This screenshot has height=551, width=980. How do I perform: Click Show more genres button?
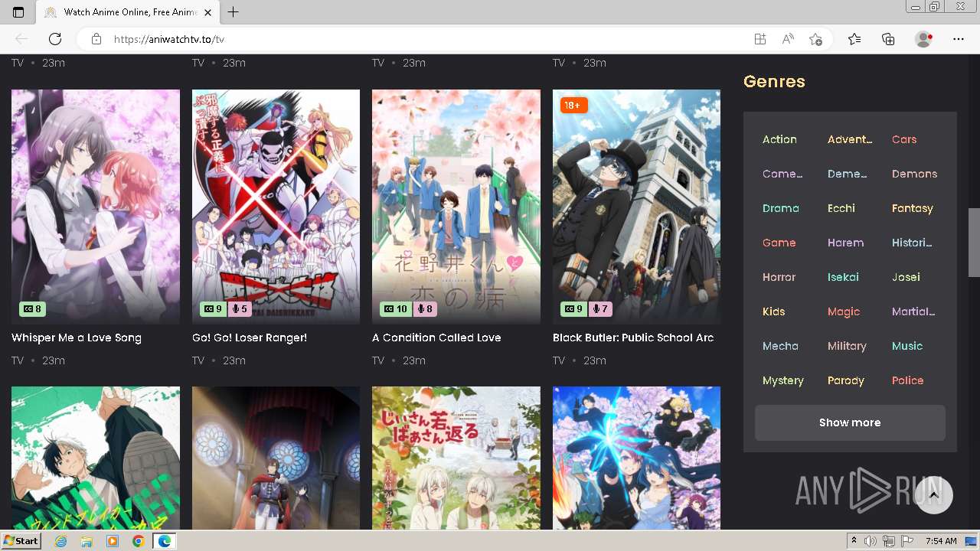point(850,422)
